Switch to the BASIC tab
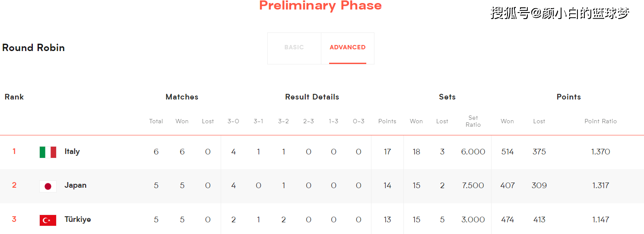Image resolution: width=644 pixels, height=234 pixels. [x=294, y=48]
